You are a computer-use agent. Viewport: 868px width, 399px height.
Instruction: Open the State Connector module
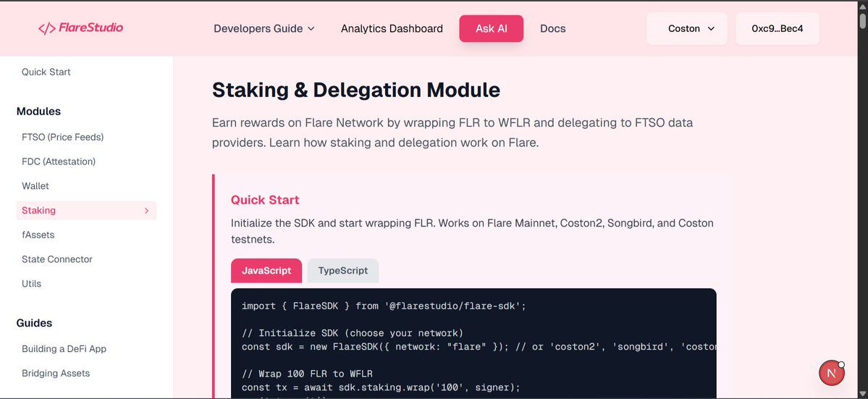(x=57, y=259)
